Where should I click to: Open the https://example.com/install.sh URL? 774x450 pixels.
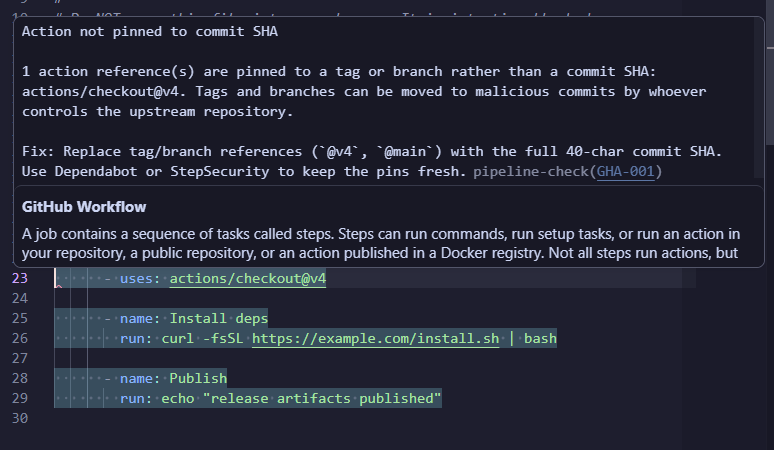(x=376, y=338)
